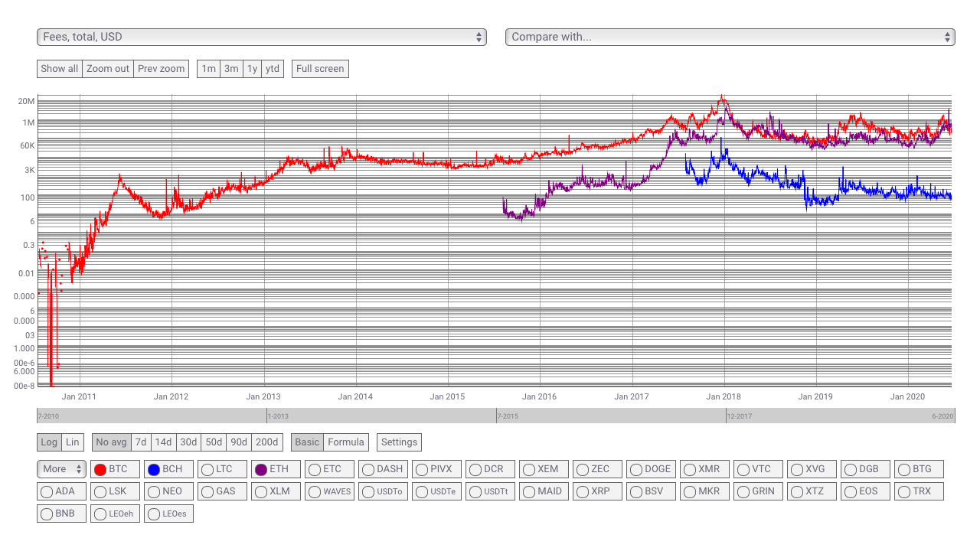Enable the DASH coin series
980x551 pixels.
pos(383,469)
